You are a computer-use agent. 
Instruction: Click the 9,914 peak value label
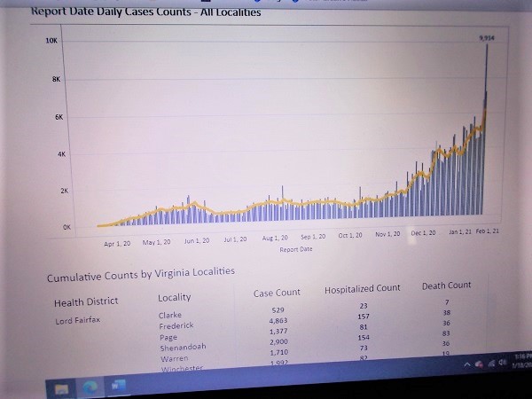click(x=485, y=37)
